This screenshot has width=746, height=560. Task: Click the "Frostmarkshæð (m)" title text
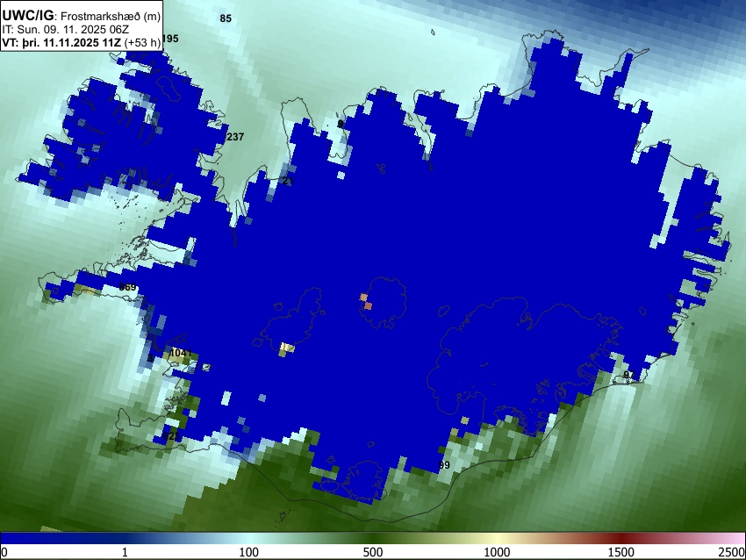(x=110, y=17)
